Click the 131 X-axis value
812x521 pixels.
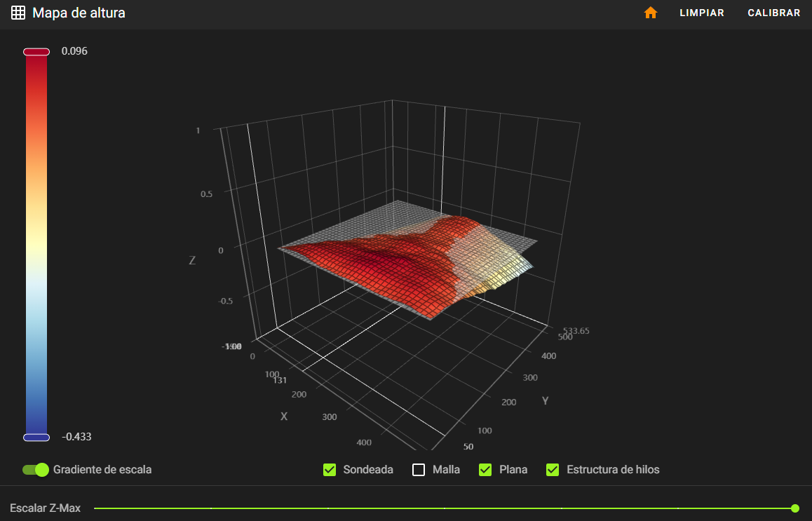click(x=280, y=380)
